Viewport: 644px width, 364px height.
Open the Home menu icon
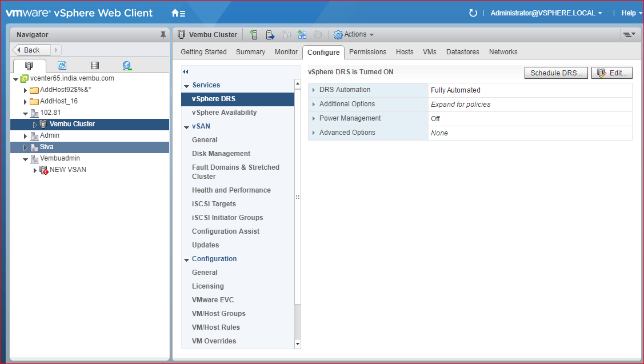[x=178, y=13]
